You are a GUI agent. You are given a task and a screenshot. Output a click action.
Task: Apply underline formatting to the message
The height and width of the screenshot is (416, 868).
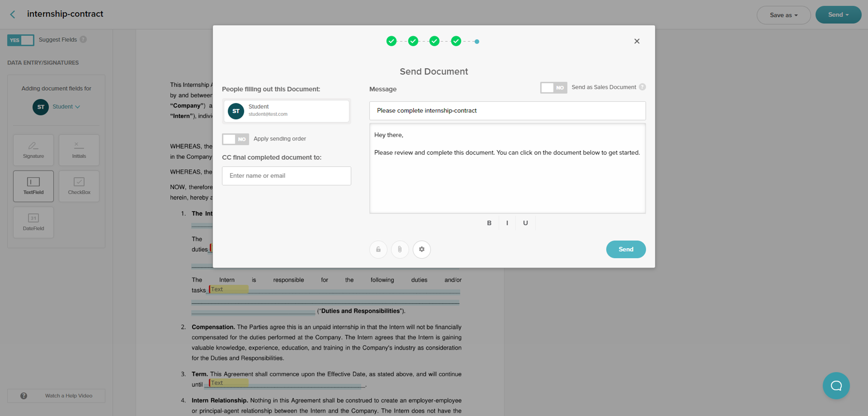525,223
